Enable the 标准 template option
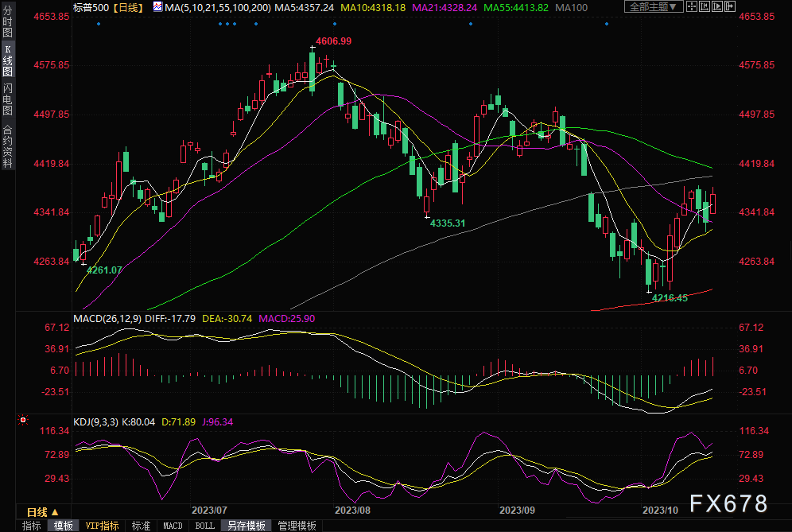 point(141,526)
